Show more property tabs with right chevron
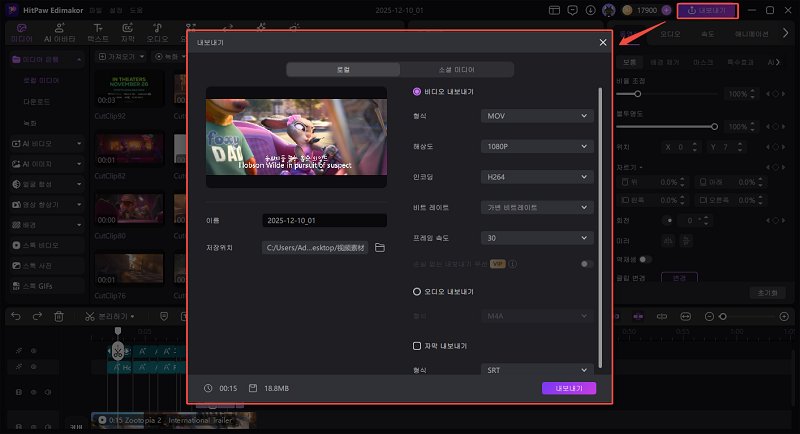 (785, 34)
